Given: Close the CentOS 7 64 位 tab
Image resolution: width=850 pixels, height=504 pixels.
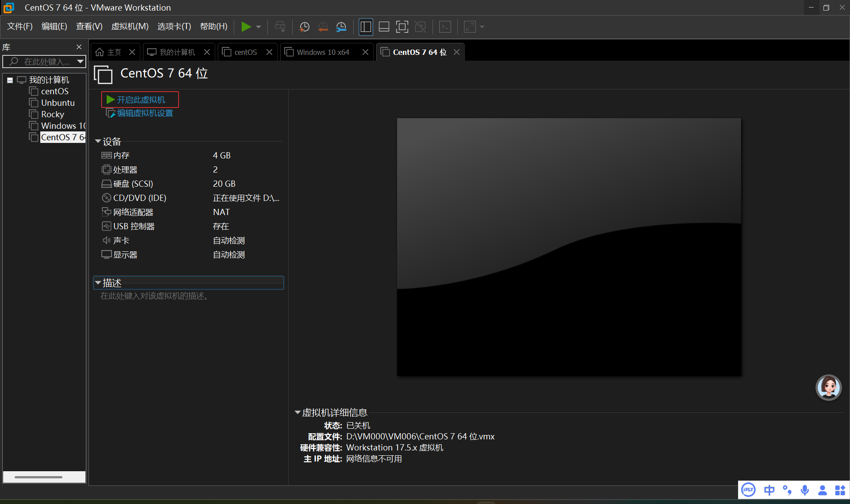Looking at the screenshot, I should [456, 52].
